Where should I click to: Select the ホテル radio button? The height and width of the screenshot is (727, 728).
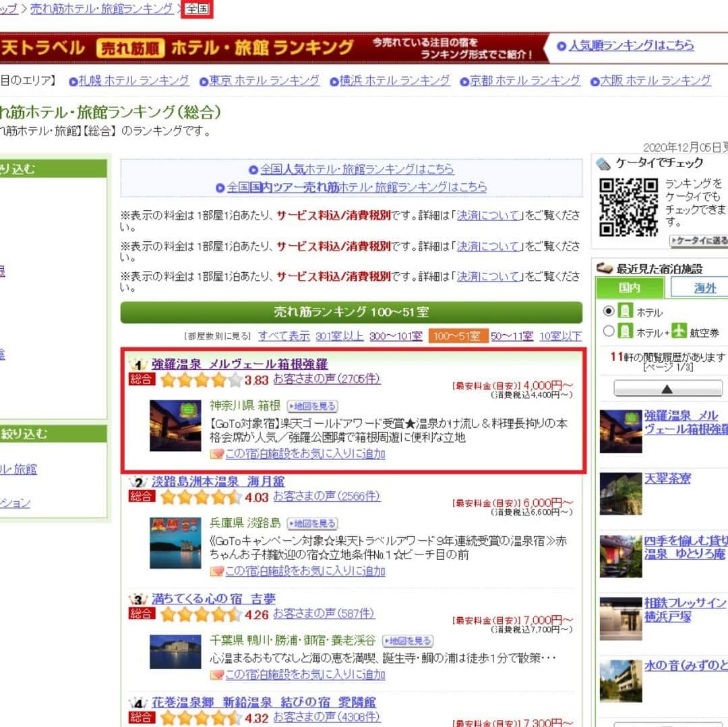[609, 311]
